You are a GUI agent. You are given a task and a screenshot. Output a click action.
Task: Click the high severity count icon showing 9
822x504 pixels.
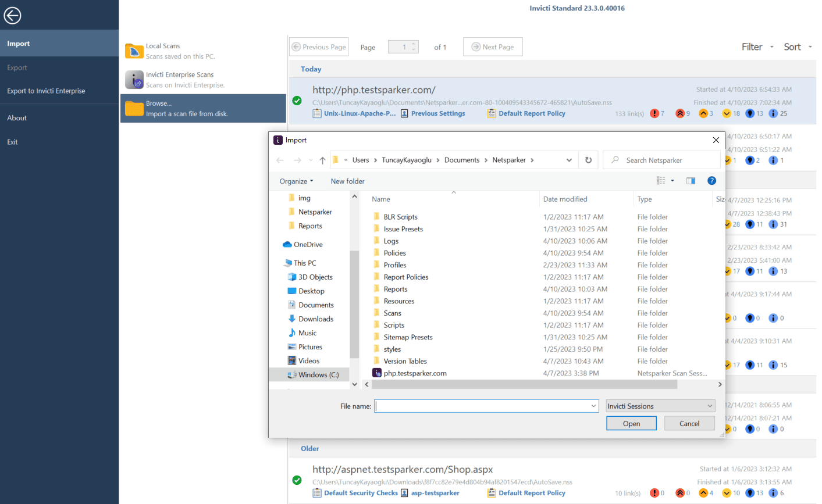tap(679, 113)
